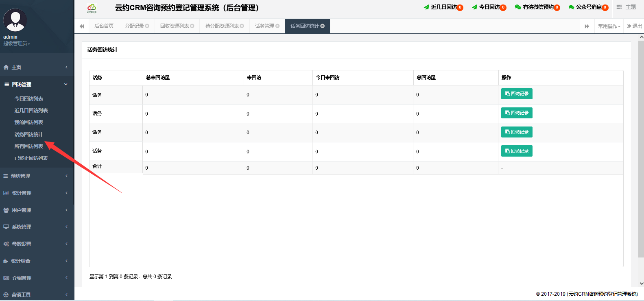This screenshot has height=301, width=644.
Task: Click the admin user avatar
Action: (x=15, y=20)
